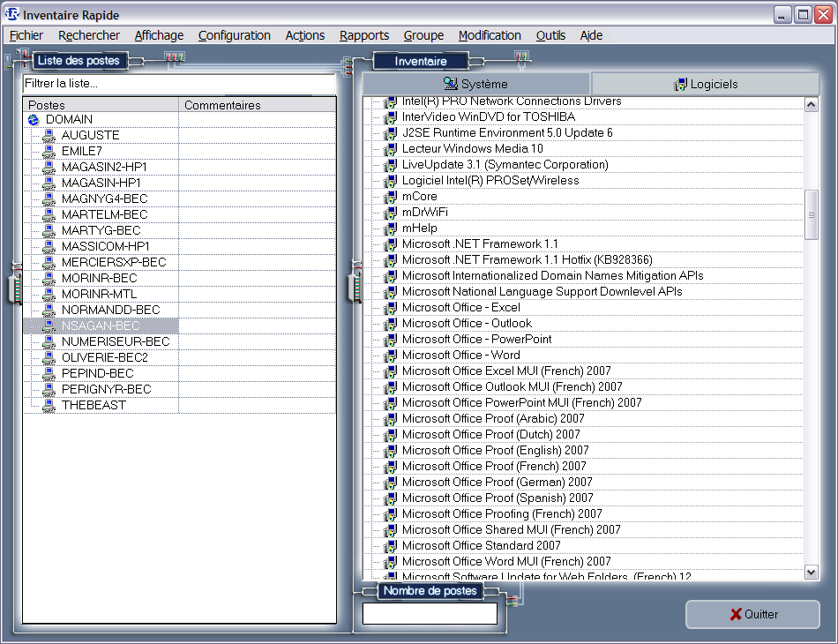Click the Quitter button
This screenshot has width=838, height=644.
(x=752, y=614)
